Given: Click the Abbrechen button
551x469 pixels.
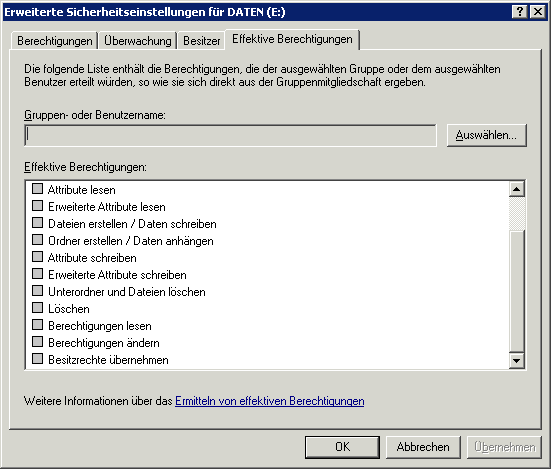Looking at the screenshot, I should [x=423, y=447].
